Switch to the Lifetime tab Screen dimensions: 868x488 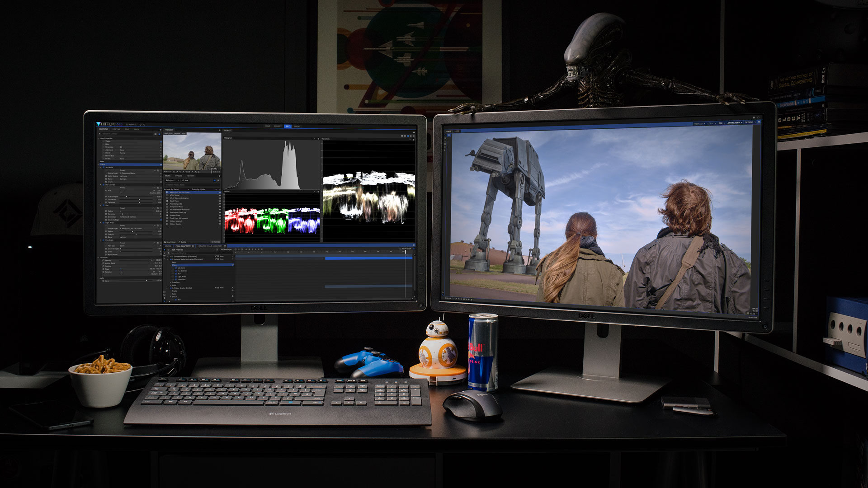point(116,129)
